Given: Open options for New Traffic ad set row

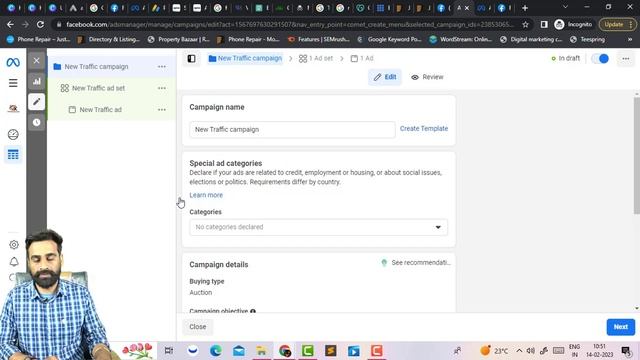Looking at the screenshot, I should point(162,88).
